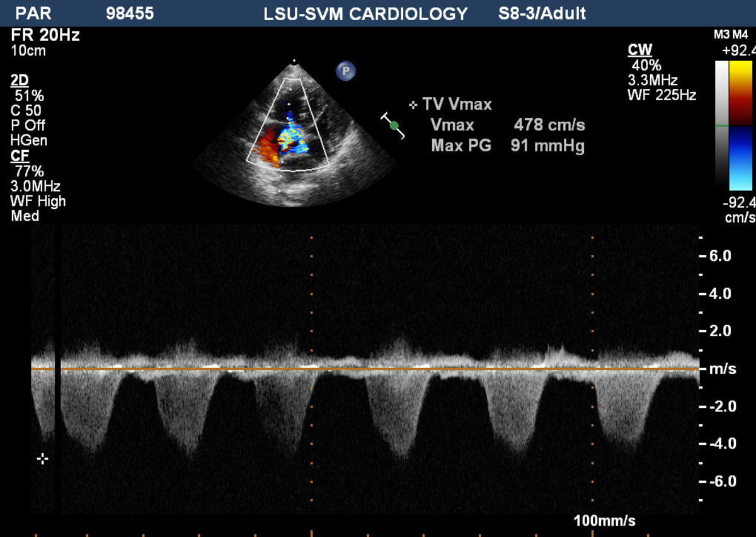Click the CW mode indicator
756x537 pixels.
click(x=640, y=48)
